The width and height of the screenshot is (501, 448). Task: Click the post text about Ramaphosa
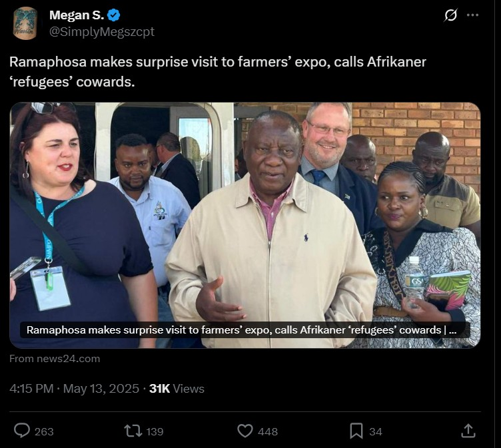[x=217, y=72]
